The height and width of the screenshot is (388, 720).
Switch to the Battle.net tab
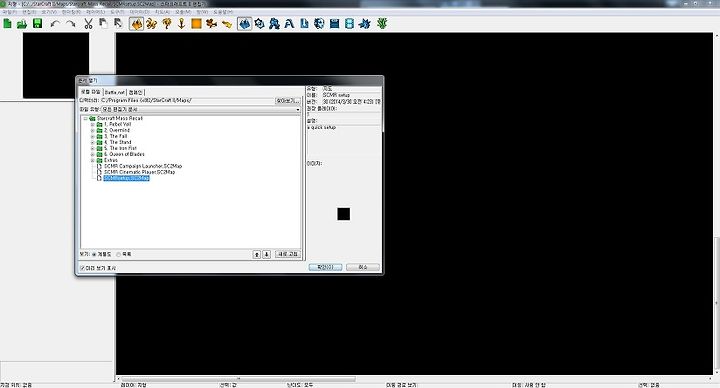pos(115,92)
